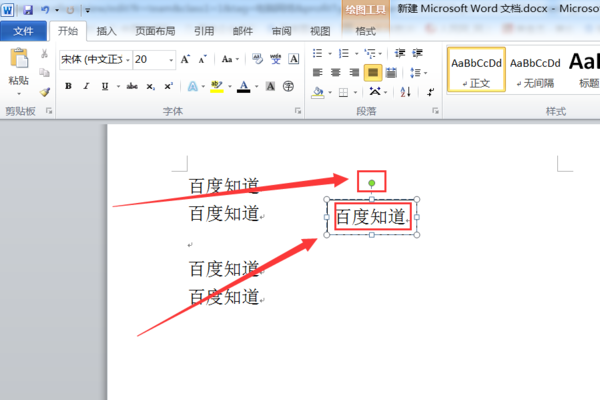600x400 pixels.
Task: Click the Enclose Characters circled icon
Action: (x=288, y=87)
